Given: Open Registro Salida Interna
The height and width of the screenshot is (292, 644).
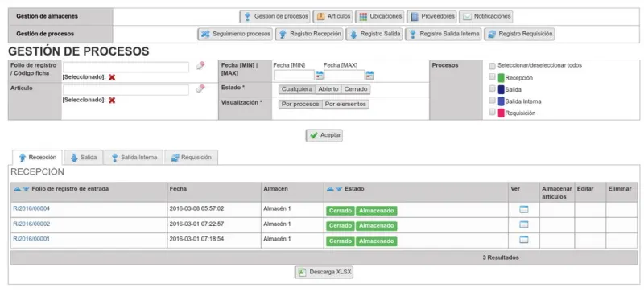Looking at the screenshot, I should (444, 34).
